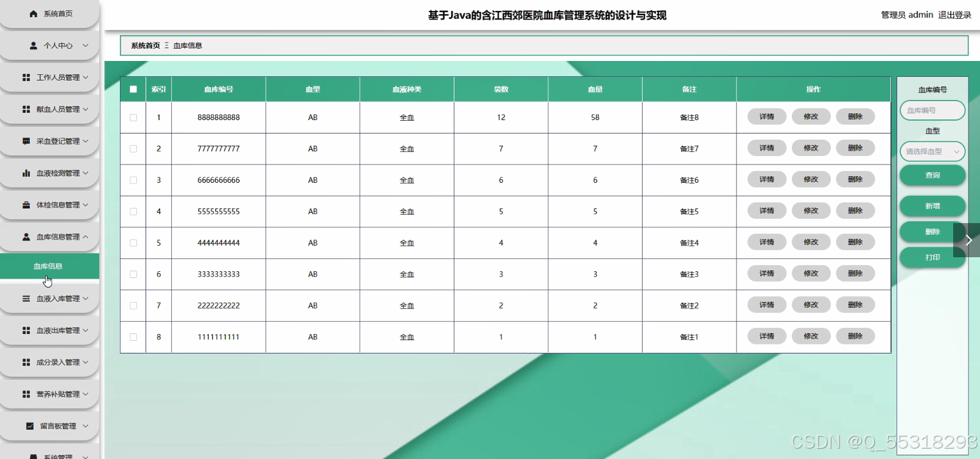This screenshot has width=980, height=459.
Task: Check the row with 8888888888
Action: (x=133, y=118)
